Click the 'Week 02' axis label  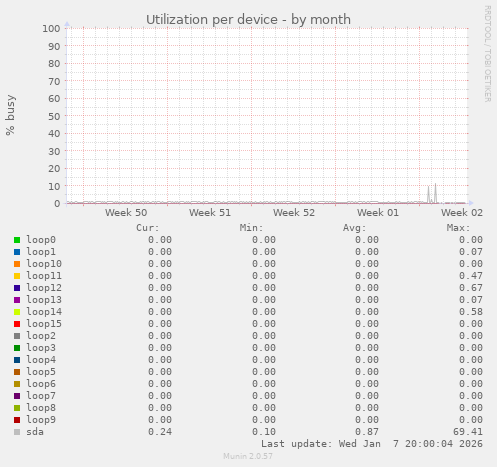click(462, 213)
